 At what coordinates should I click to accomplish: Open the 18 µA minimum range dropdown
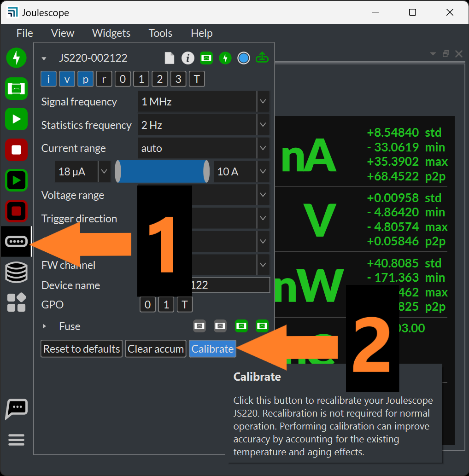(82, 172)
